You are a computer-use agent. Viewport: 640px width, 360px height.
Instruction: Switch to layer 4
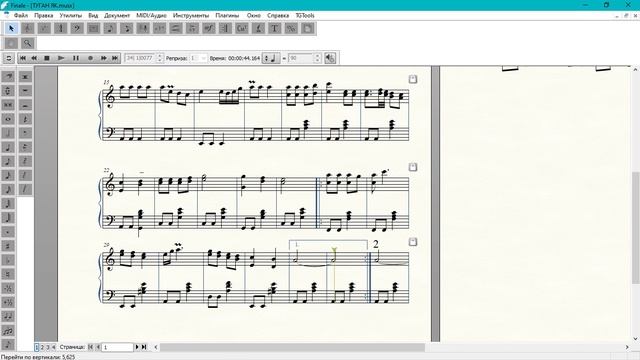53,347
